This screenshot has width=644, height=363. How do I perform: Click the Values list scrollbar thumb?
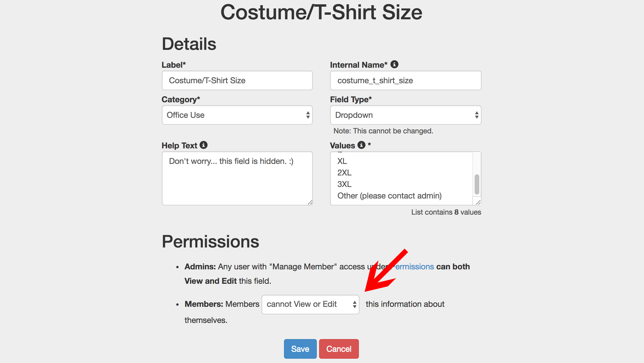[x=477, y=184]
